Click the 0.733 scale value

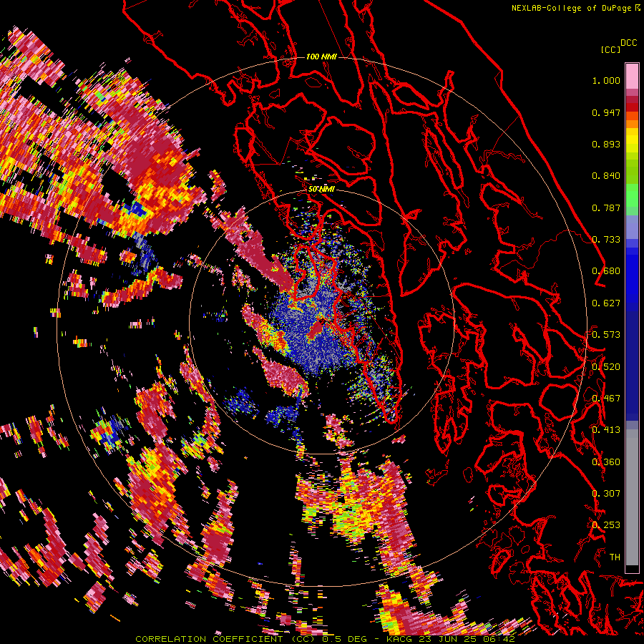pos(606,240)
